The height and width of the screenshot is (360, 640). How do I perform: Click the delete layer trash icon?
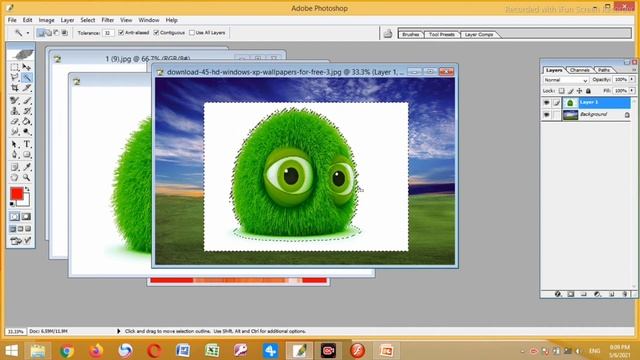click(625, 294)
